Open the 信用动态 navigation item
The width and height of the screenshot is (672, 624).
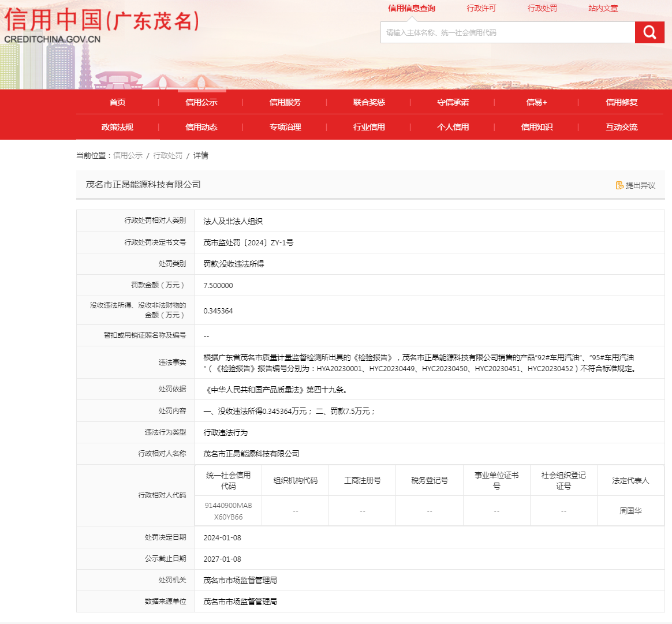(201, 127)
